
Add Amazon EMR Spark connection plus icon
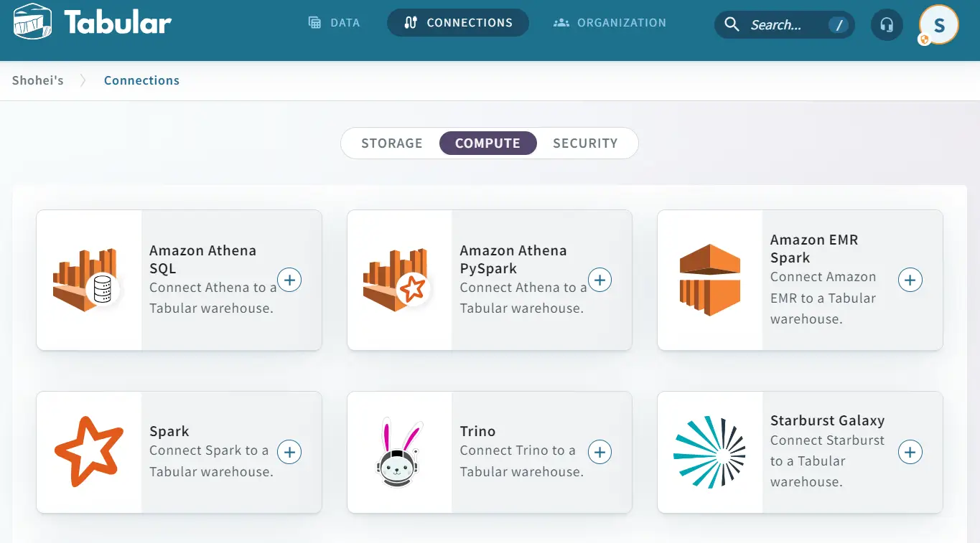coord(910,280)
